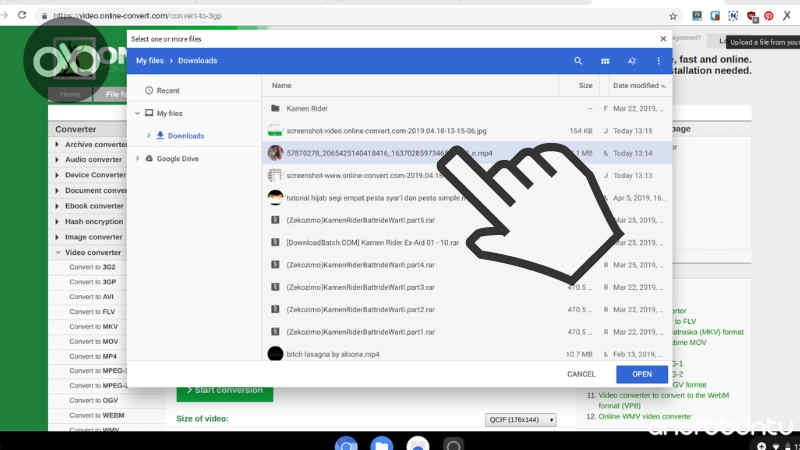Viewport: 800px width, 450px height.
Task: Select KamenRiderBattrideWarII.part5.rar file
Action: [x=467, y=220]
